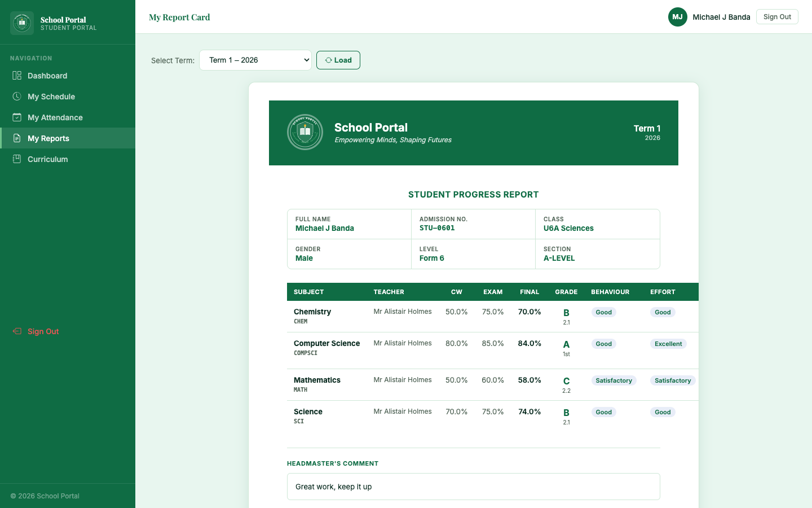This screenshot has height=508, width=812.
Task: Click the Excellent effort badge for Computer Science
Action: coord(668,344)
